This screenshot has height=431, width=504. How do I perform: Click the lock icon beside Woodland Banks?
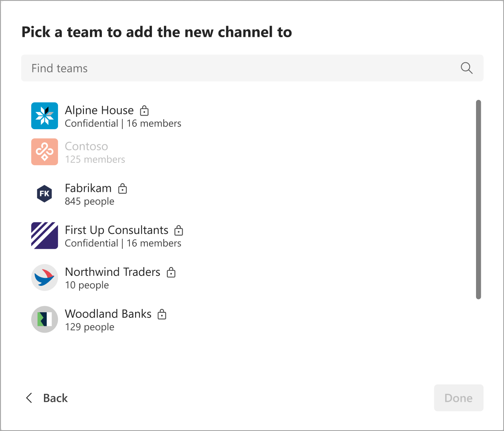162,314
